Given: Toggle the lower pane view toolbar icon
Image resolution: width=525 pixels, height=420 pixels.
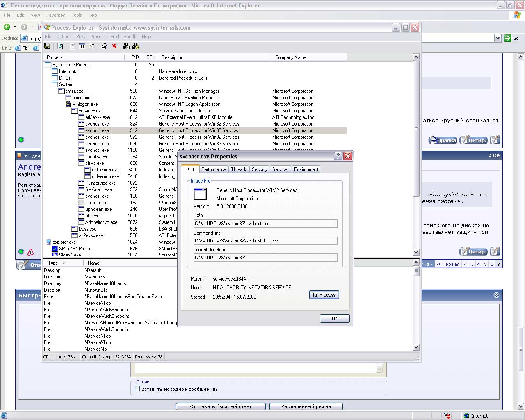Looking at the screenshot, I should (91, 46).
